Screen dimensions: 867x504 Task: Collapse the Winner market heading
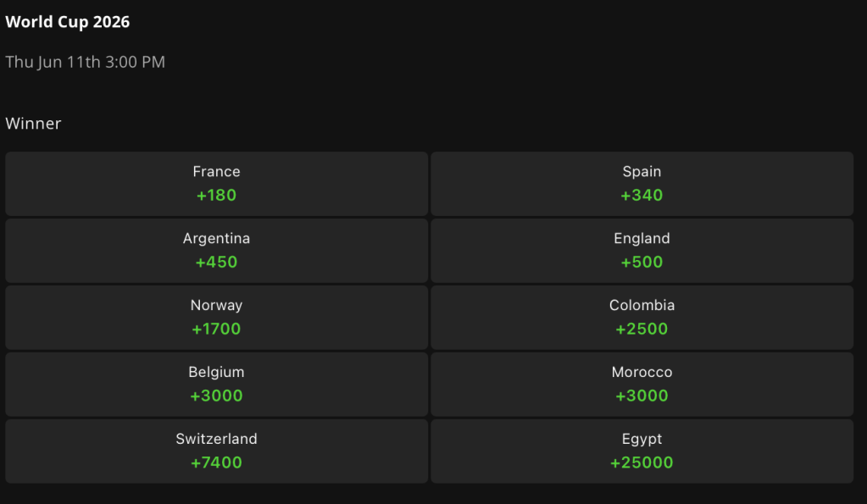click(x=33, y=123)
